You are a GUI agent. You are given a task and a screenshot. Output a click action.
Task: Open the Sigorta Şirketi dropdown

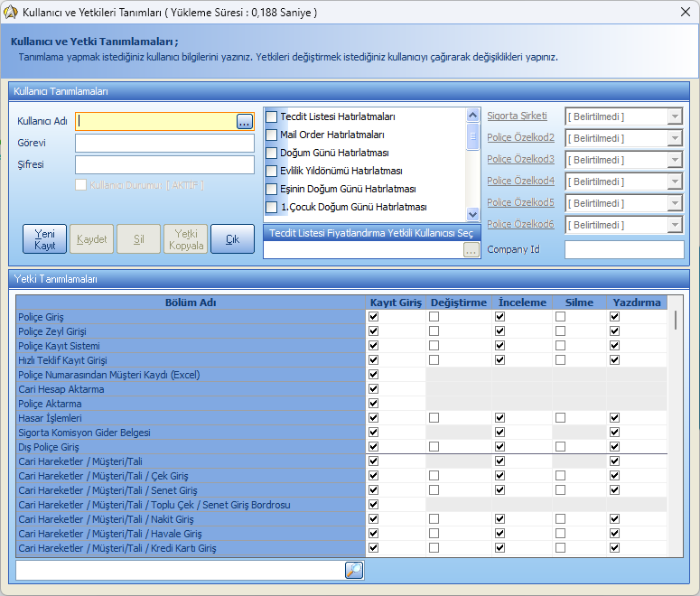[x=675, y=117]
